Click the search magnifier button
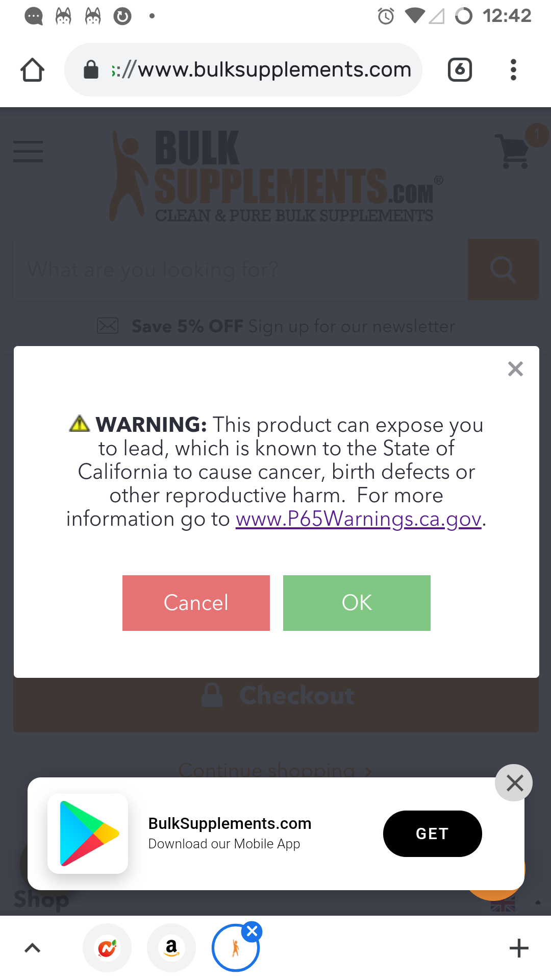 pyautogui.click(x=503, y=269)
